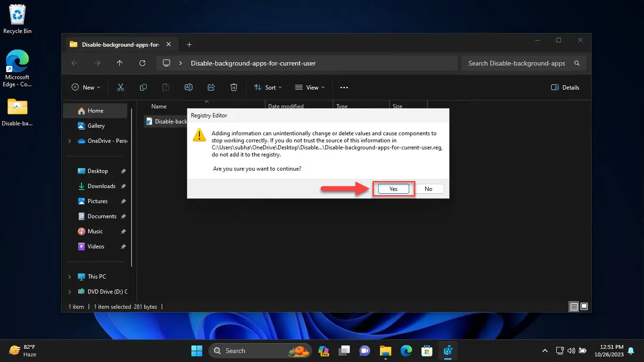The height and width of the screenshot is (362, 644).
Task: Open the Chat app on taskbar
Action: click(365, 351)
